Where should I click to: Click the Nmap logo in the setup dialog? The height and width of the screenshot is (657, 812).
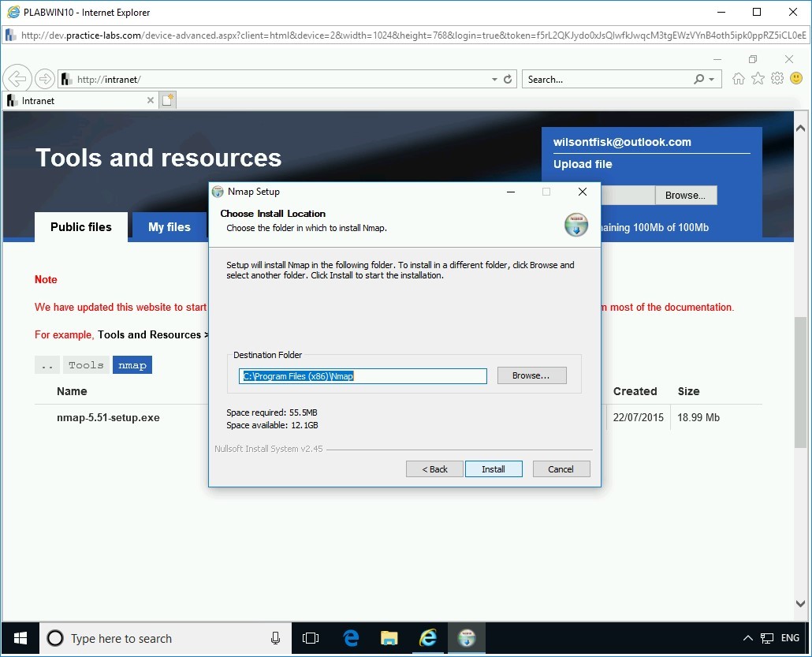click(576, 225)
